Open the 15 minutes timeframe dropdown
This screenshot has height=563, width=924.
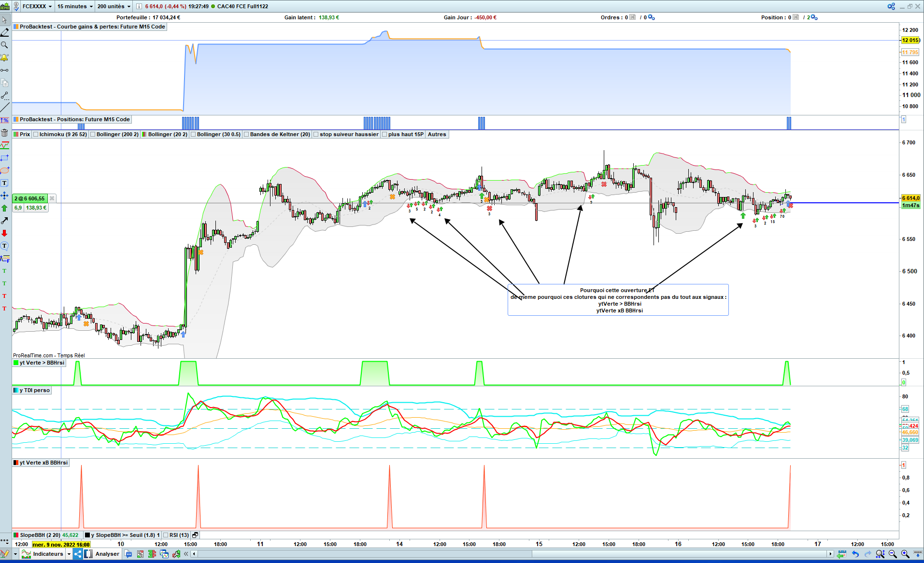tap(75, 6)
